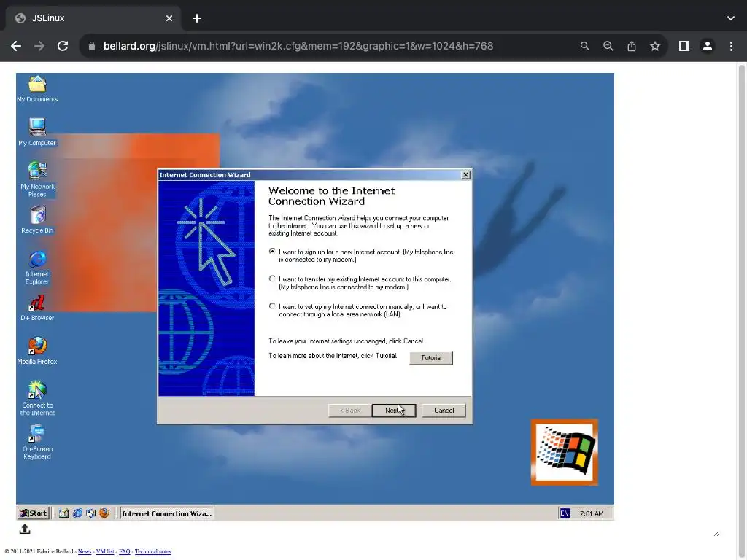Click the Tutorial button
Screen dimensions: 747x560
point(431,357)
